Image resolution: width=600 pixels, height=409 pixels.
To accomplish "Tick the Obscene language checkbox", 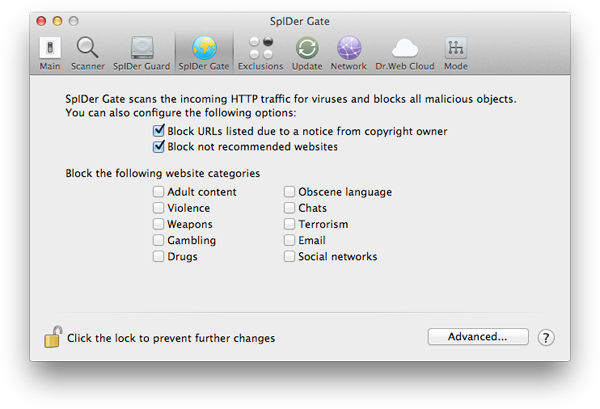I will coord(289,192).
